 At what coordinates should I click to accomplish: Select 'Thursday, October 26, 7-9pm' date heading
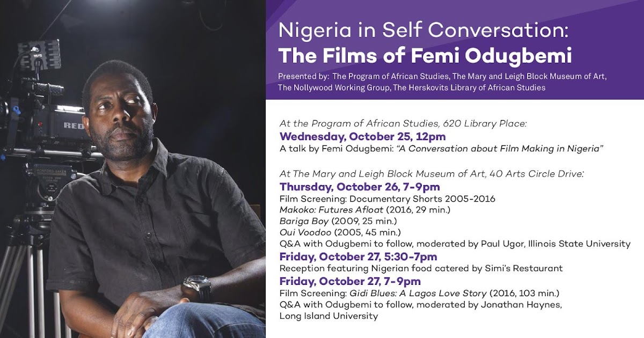(x=360, y=187)
